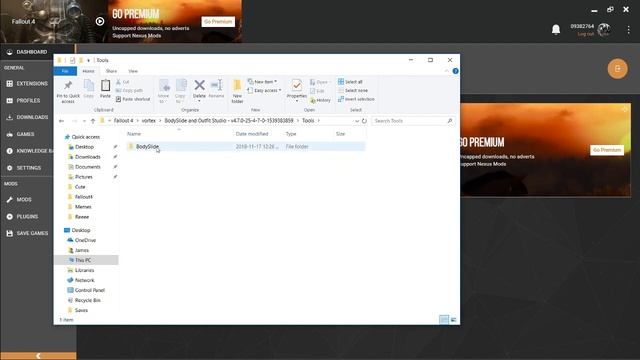This screenshot has width=640, height=360.
Task: Click the Edit ribbon button
Action: 317,91
